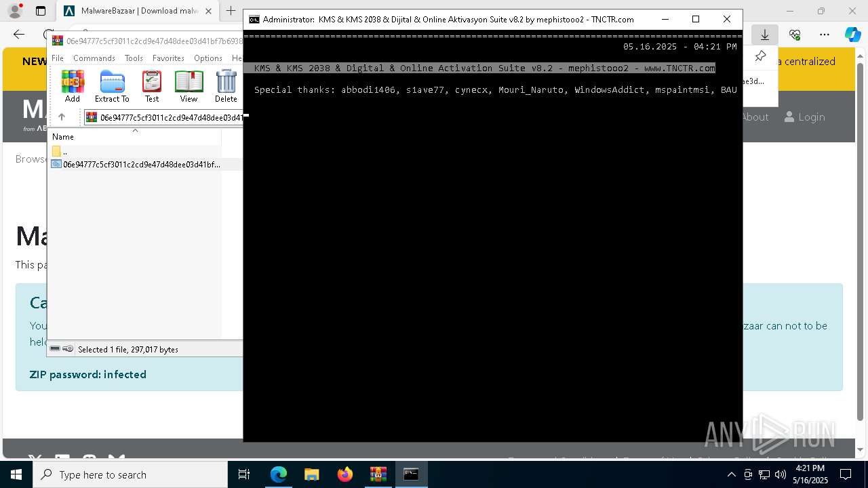Open Firefox from the taskbar
This screenshot has width=868, height=488.
click(345, 474)
